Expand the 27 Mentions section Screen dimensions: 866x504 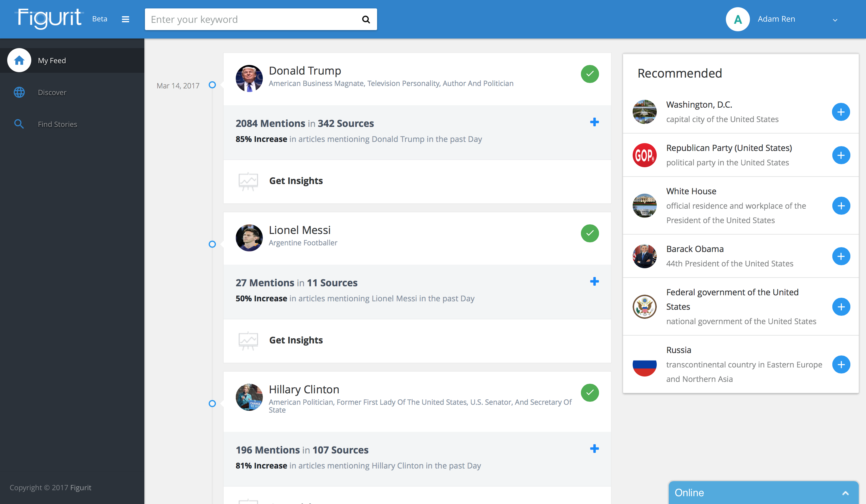[594, 281]
